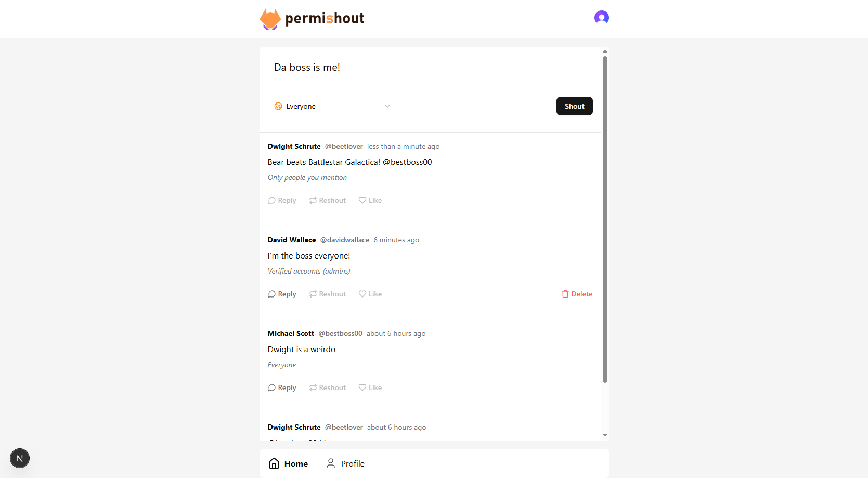This screenshot has width=868, height=478.
Task: Reply to David Wallace's shout
Action: [282, 294]
